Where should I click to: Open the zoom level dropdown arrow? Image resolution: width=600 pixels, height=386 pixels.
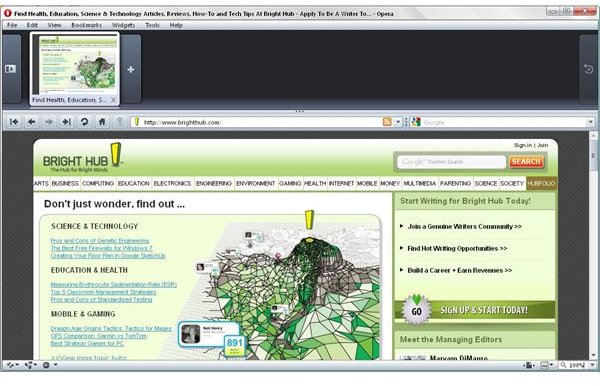592,365
